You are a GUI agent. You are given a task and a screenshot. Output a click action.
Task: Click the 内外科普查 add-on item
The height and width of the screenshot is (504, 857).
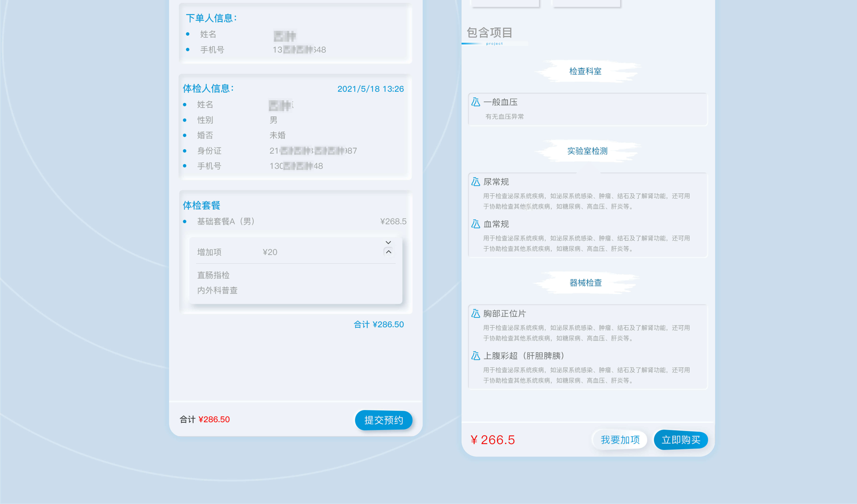tap(217, 290)
